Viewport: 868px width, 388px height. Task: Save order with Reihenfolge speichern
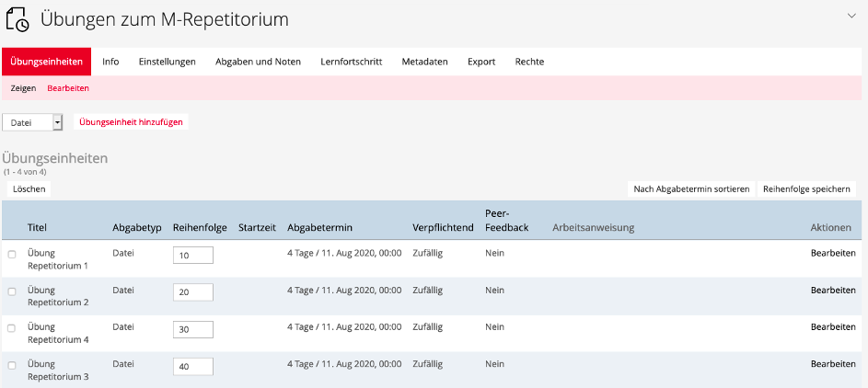tap(806, 188)
